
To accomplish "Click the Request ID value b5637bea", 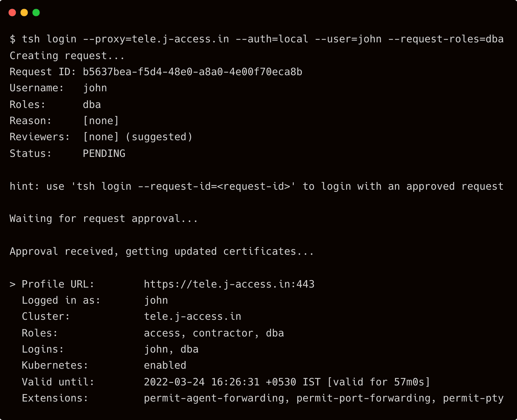I will pyautogui.click(x=192, y=72).
